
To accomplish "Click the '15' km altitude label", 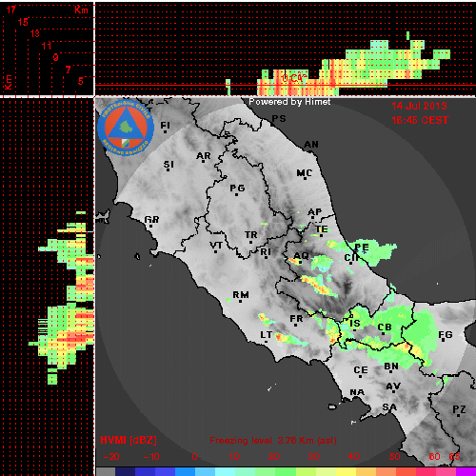I will (x=23, y=22).
